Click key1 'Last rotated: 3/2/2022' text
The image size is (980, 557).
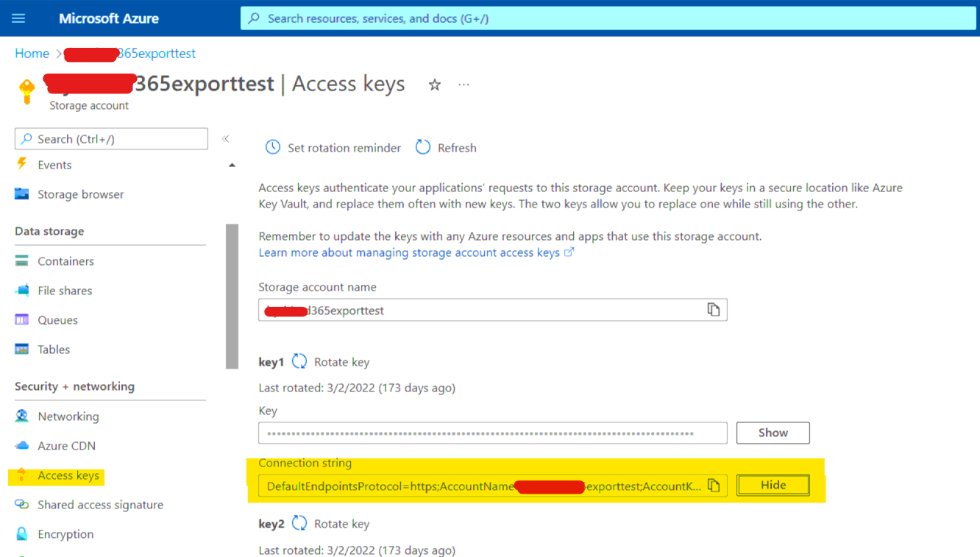click(x=357, y=388)
